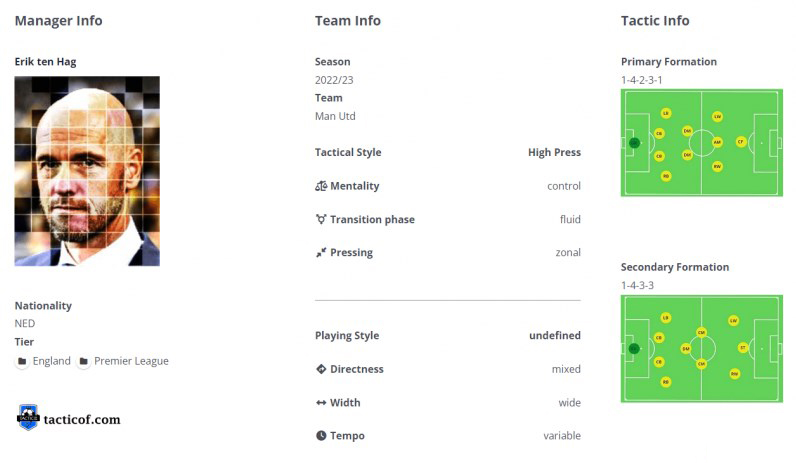Image resolution: width=796 pixels, height=463 pixels.
Task: Open the 1-4-3-3 secondary formation pitch
Action: 702,349
